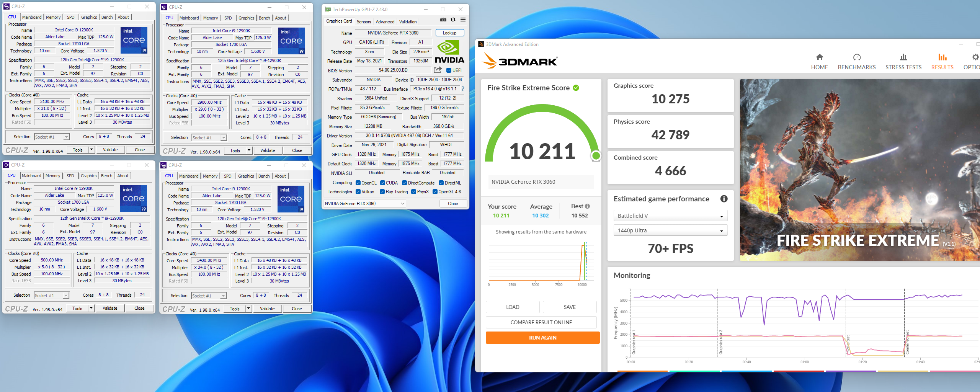This screenshot has width=980, height=392.
Task: Expand the Battlefield V game dropdown
Action: (670, 216)
